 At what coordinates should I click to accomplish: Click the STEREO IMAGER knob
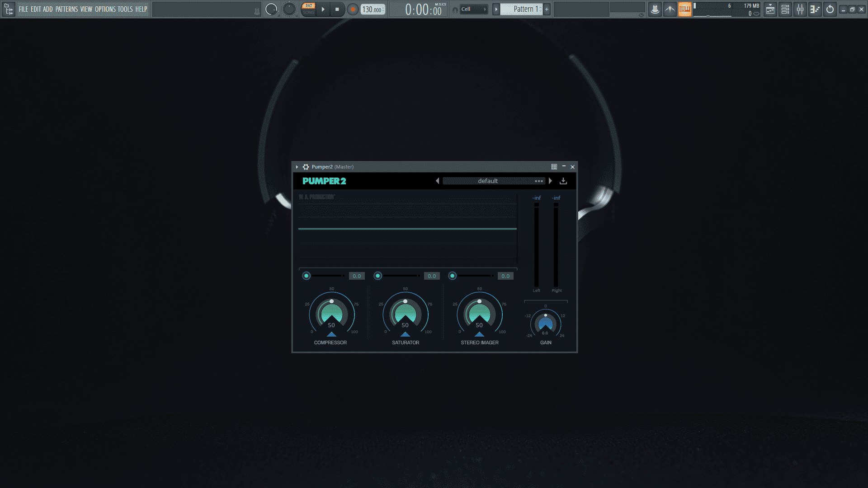(479, 314)
